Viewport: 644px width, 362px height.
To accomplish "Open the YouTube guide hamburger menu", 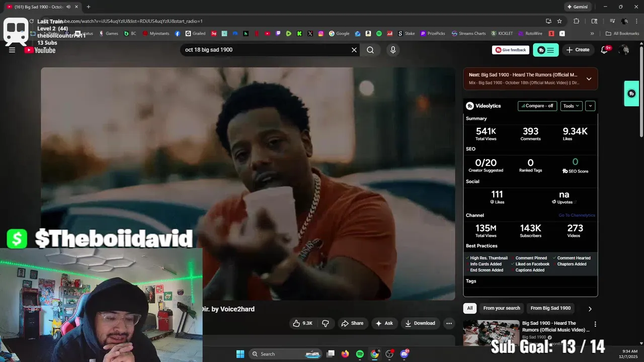I will pyautogui.click(x=12, y=50).
